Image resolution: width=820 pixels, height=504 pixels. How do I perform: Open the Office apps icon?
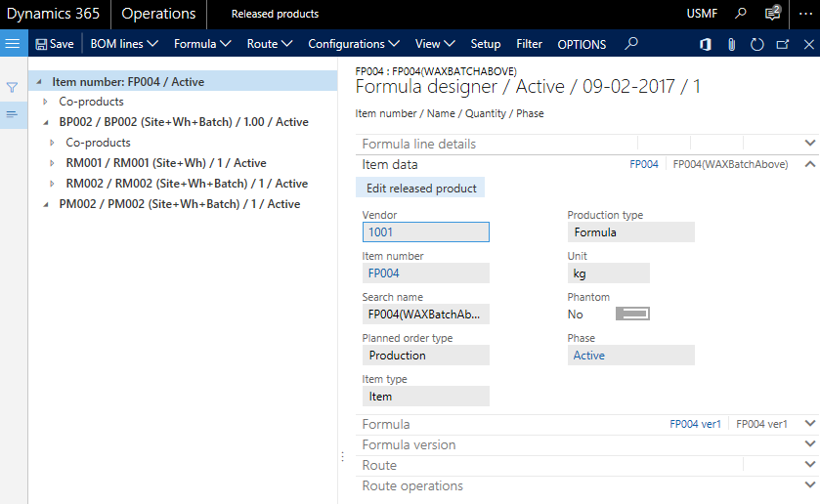click(x=705, y=44)
